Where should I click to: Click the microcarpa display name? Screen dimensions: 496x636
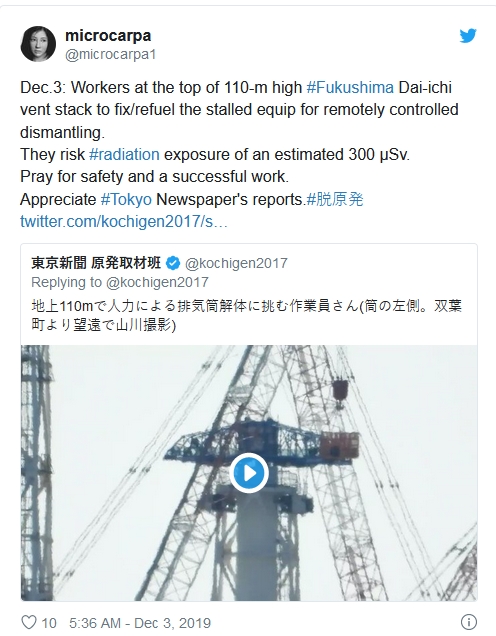[x=108, y=36]
